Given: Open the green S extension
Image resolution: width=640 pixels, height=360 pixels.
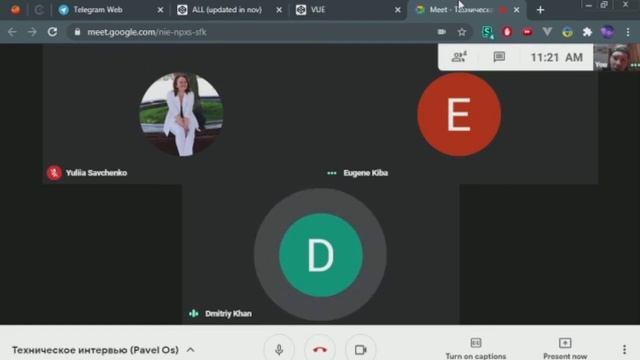Looking at the screenshot, I should [x=487, y=32].
